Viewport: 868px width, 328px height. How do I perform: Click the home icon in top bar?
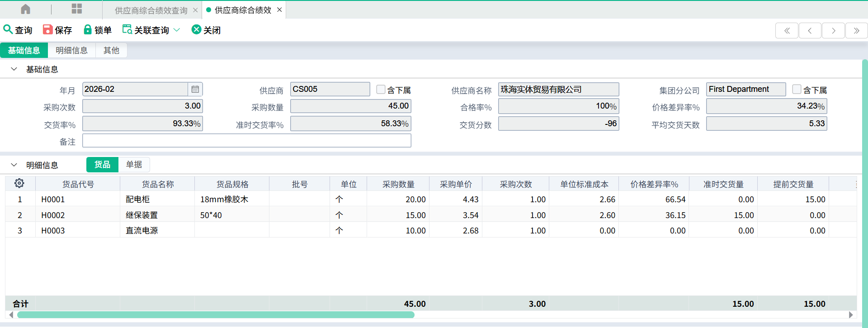point(26,9)
